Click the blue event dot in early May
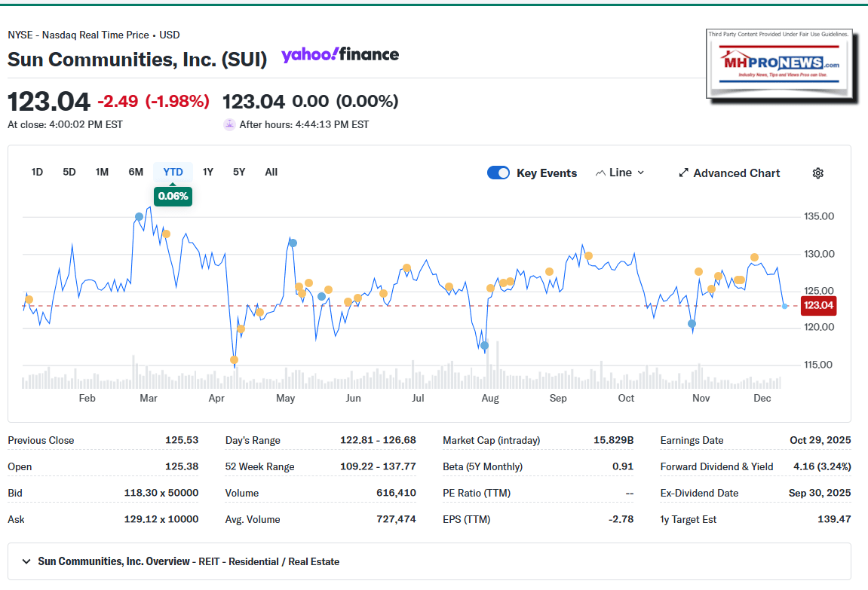Image resolution: width=868 pixels, height=590 pixels. coord(292,243)
